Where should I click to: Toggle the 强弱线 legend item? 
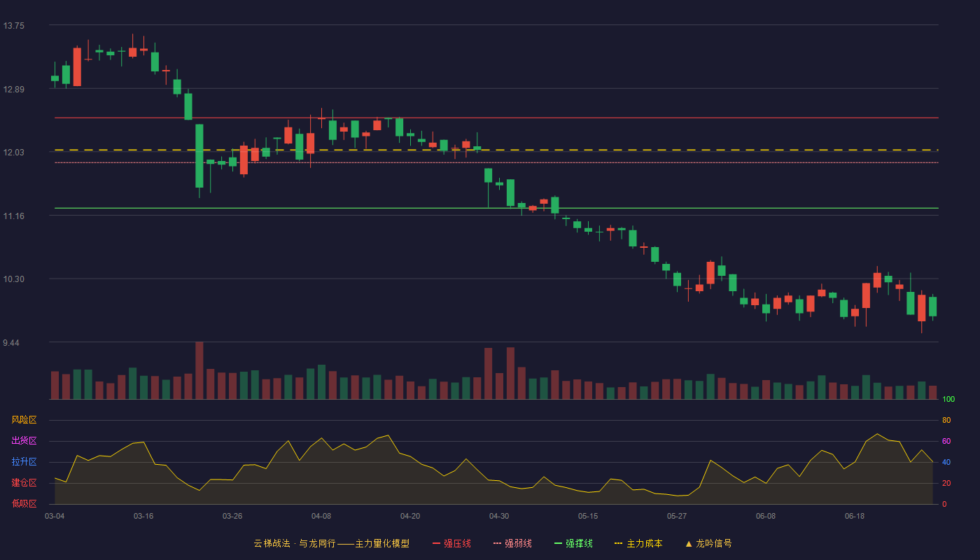(512, 543)
